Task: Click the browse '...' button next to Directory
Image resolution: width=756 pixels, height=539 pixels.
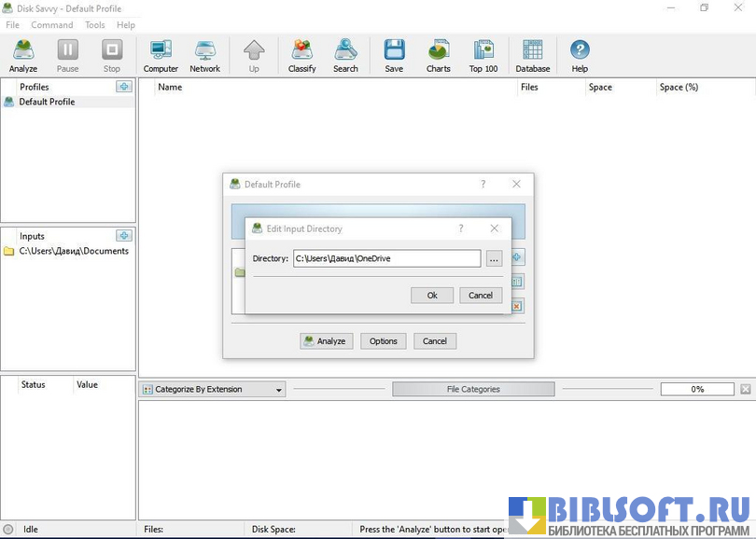Action: coord(494,258)
